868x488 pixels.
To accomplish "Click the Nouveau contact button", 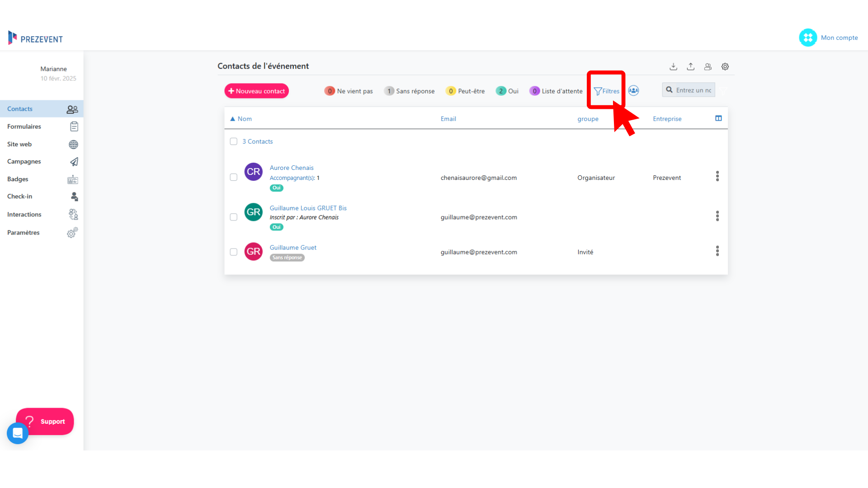I will 256,91.
